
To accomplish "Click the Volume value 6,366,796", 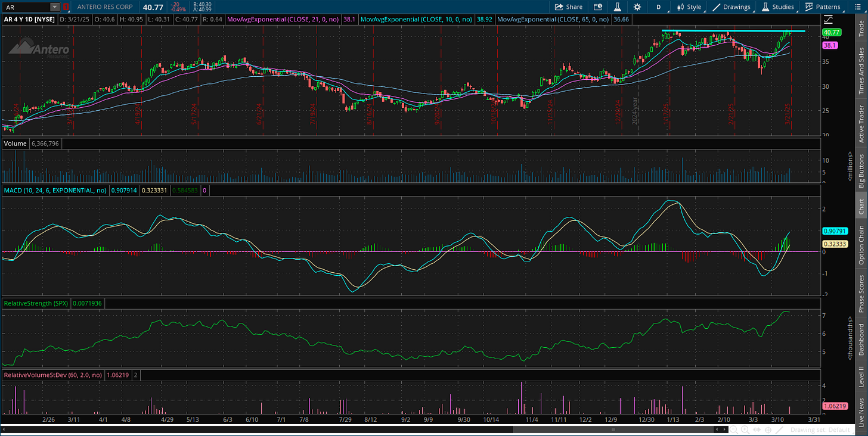I will point(44,144).
